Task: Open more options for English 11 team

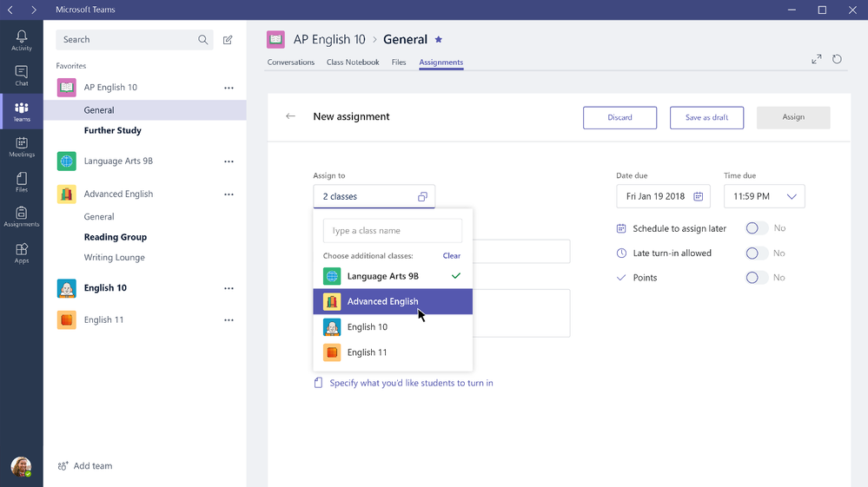Action: 229,320
